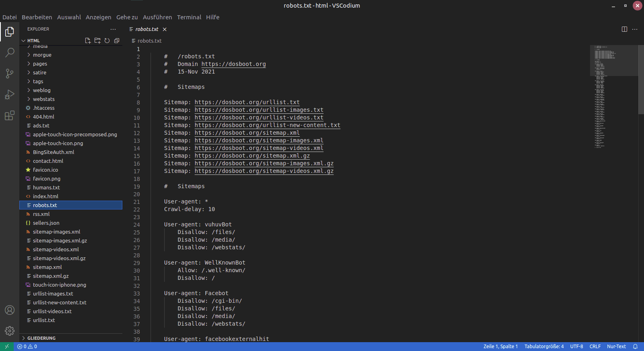
Task: Open the Anzeigen menu
Action: pos(99,17)
